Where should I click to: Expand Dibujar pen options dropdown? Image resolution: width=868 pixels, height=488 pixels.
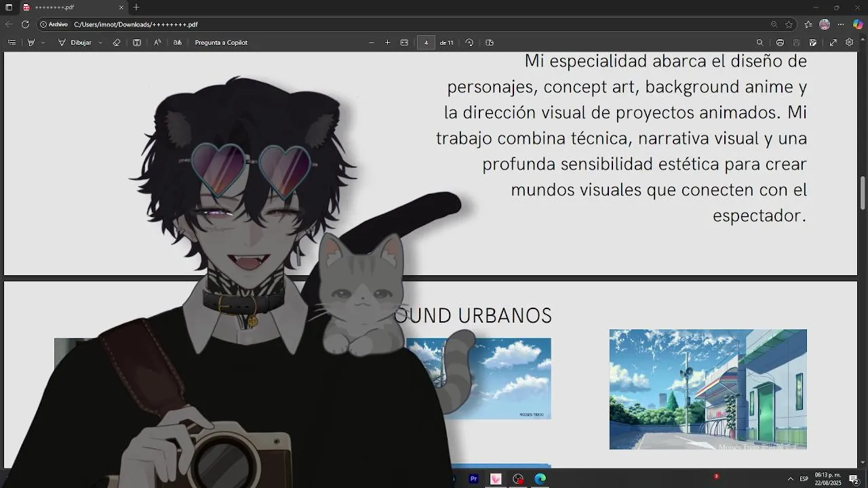point(100,43)
